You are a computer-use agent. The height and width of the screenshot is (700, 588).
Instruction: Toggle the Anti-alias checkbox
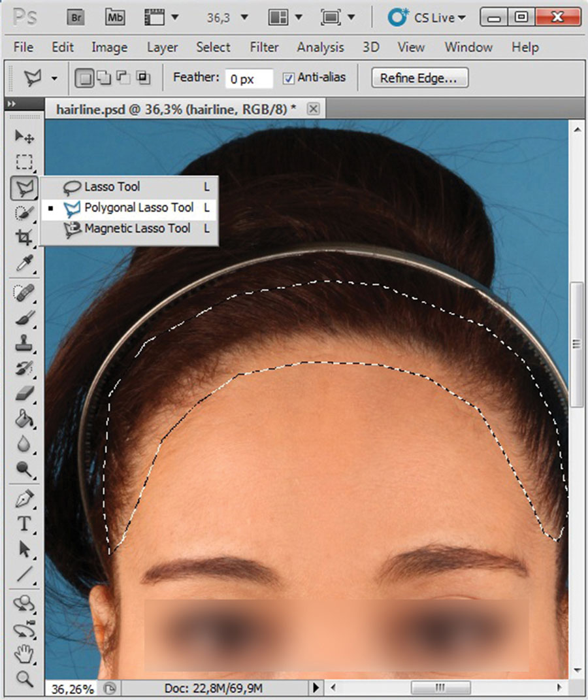288,78
